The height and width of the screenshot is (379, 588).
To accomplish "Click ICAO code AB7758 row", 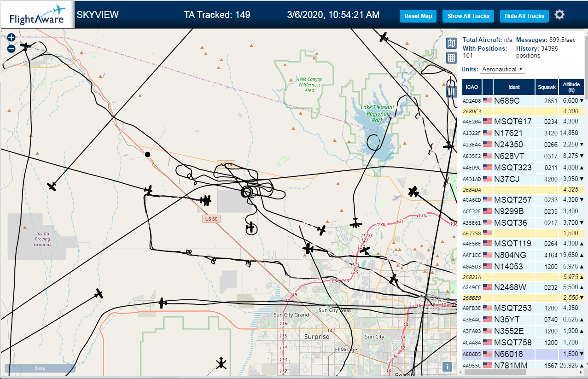I will pyautogui.click(x=523, y=233).
